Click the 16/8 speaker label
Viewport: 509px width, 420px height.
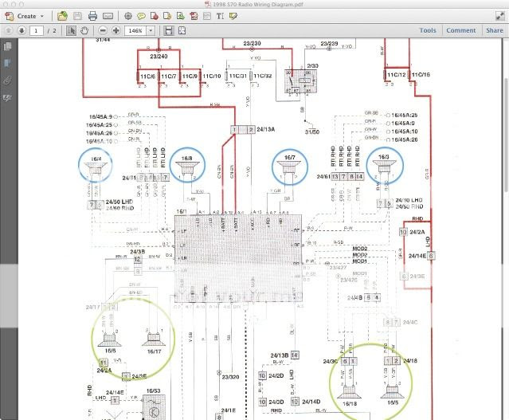(186, 158)
